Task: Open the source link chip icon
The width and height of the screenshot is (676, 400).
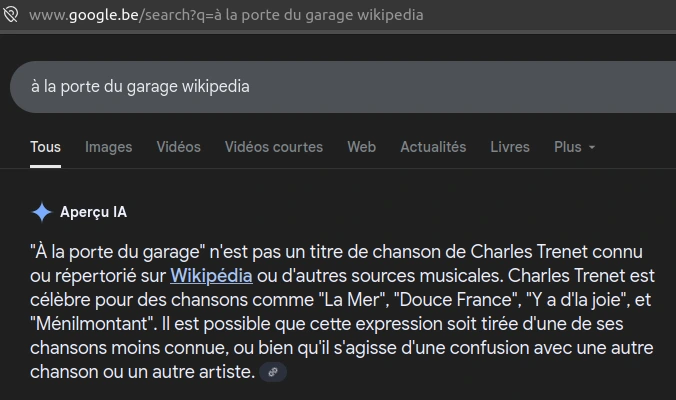Action: [272, 372]
